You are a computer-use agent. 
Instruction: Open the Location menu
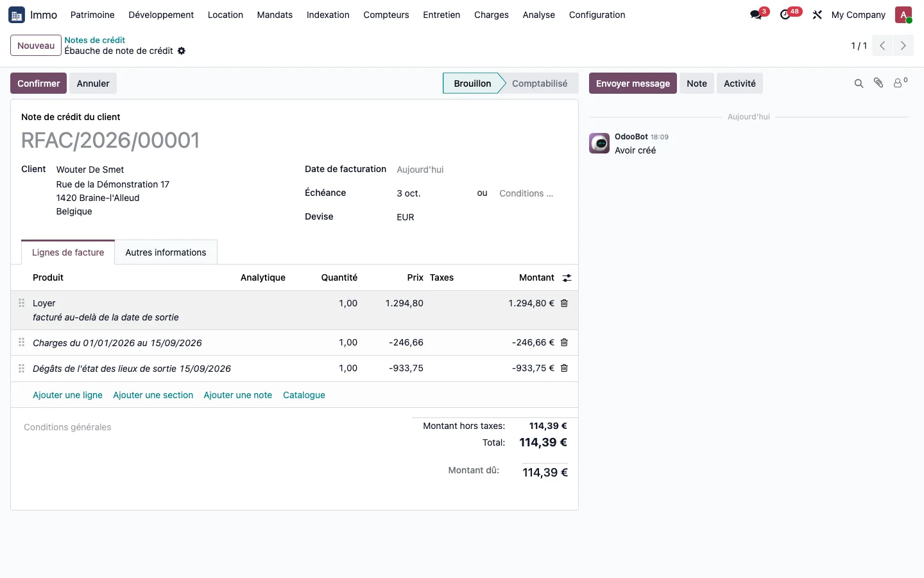click(x=225, y=15)
